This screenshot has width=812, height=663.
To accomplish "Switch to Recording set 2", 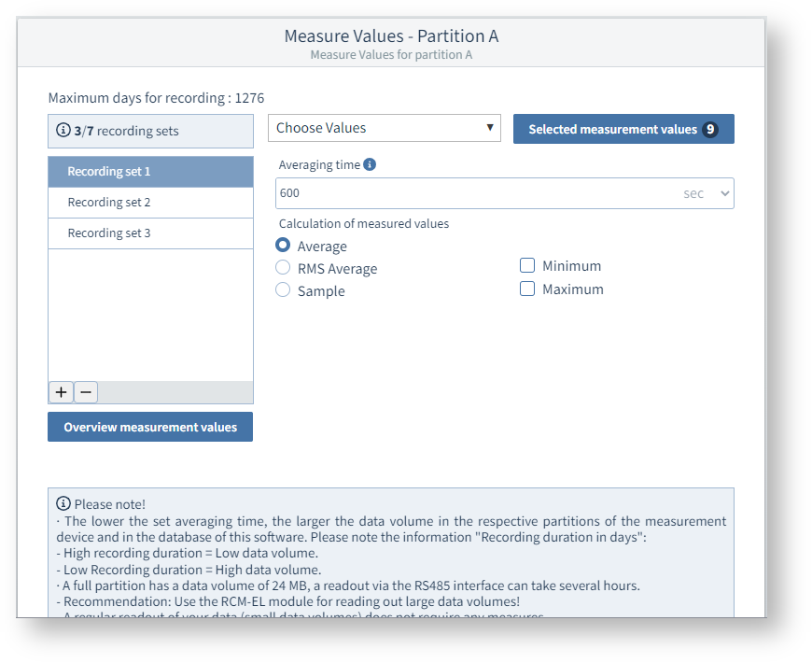I will 150,203.
